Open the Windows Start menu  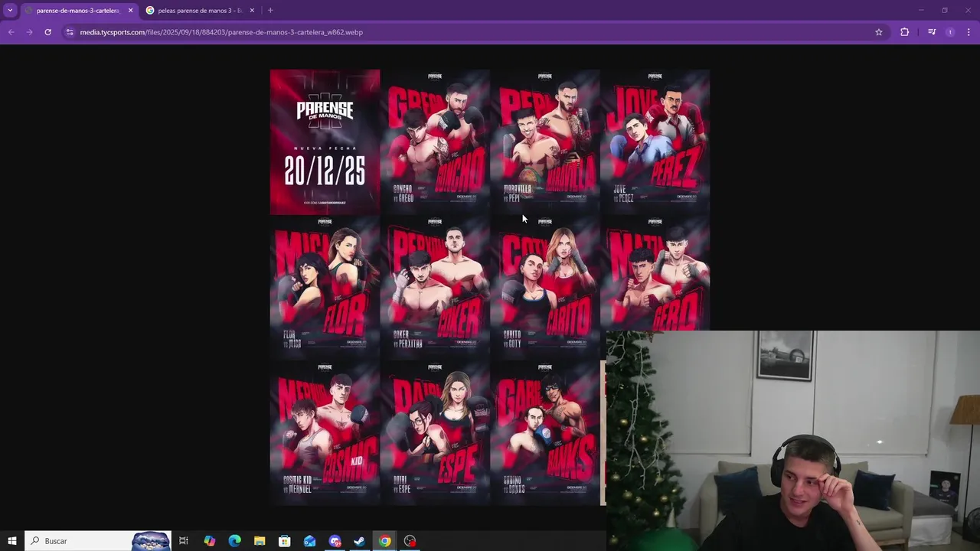pos(12,541)
